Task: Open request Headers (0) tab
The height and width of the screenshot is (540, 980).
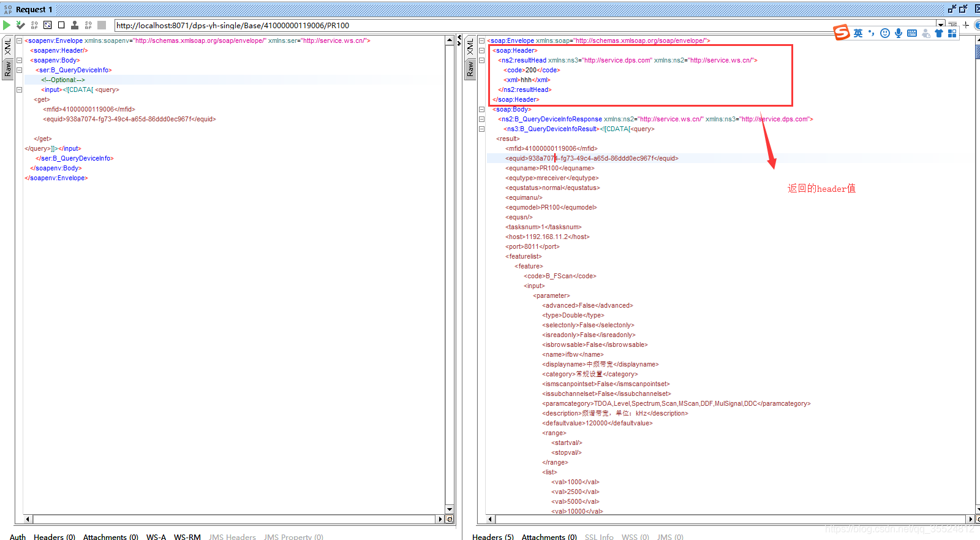Action: (x=55, y=537)
